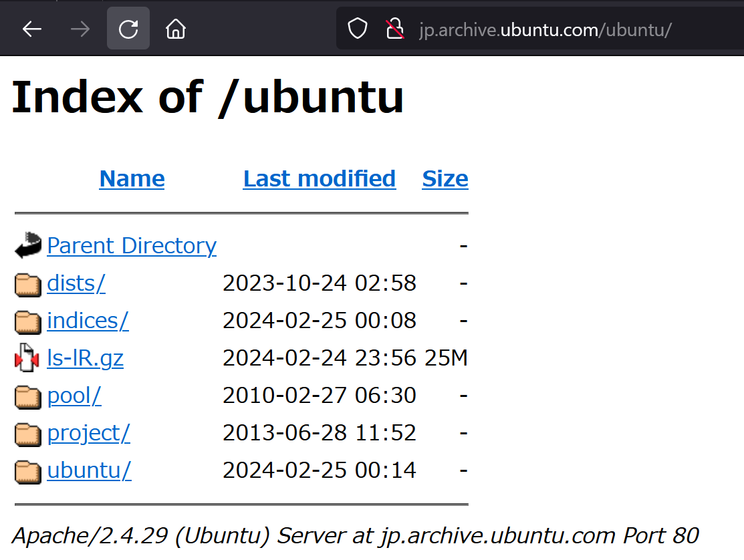The width and height of the screenshot is (744, 560).
Task: Open the Parent Directory link
Action: pos(132,246)
